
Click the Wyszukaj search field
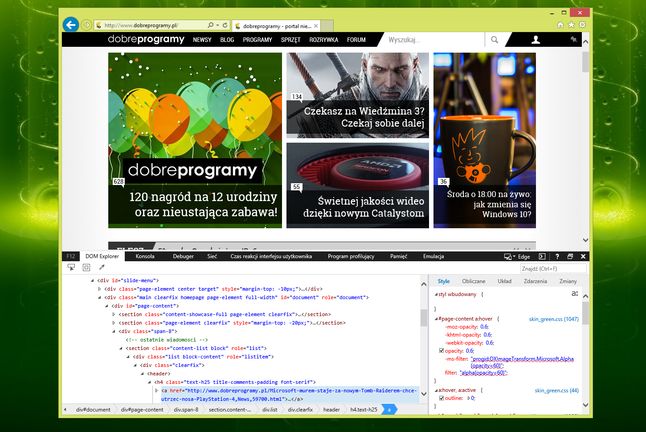pos(433,40)
